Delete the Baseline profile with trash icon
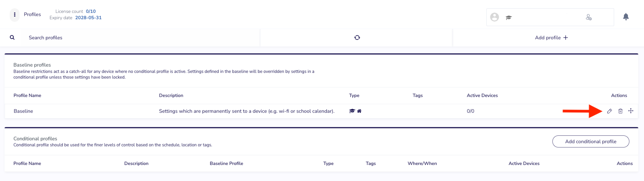 pyautogui.click(x=620, y=111)
